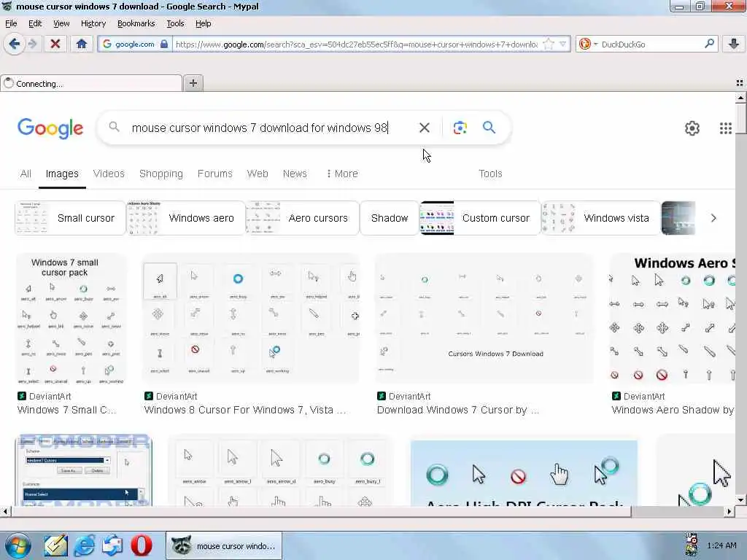Filter by Windows vista chip
Screen dimensions: 747x560
point(600,218)
